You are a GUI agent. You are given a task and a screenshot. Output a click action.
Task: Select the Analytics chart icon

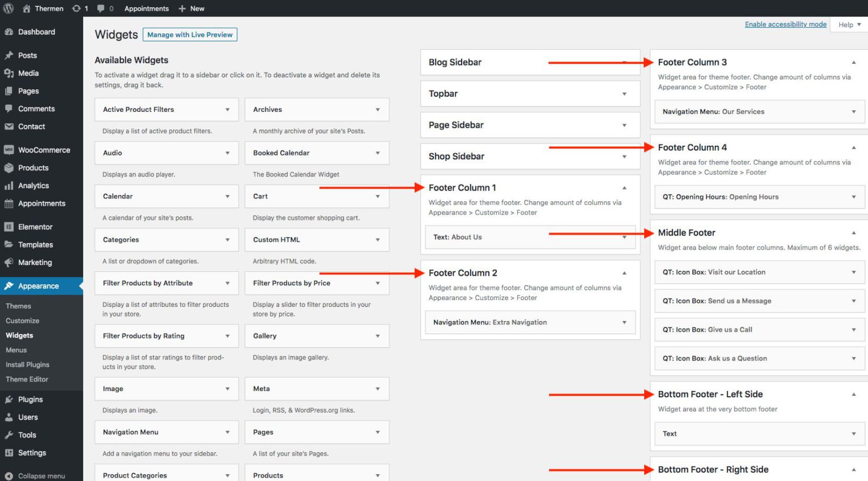[x=9, y=185]
